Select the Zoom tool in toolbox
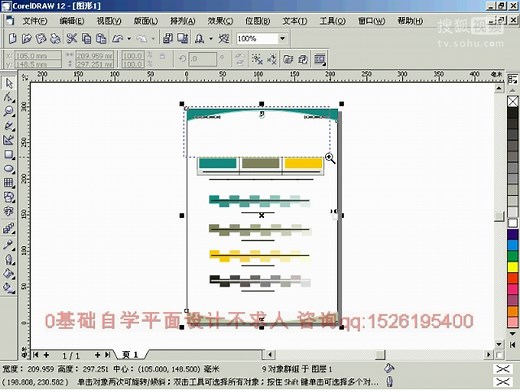This screenshot has height=390, width=520. click(x=9, y=111)
